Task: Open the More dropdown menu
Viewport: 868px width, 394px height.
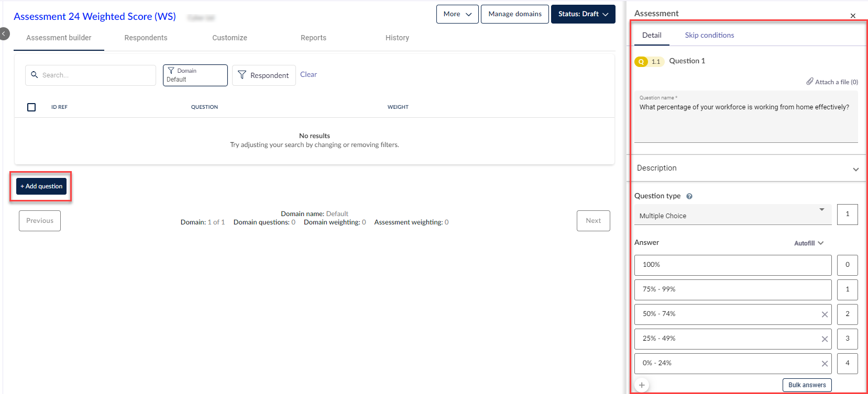Action: click(x=457, y=14)
